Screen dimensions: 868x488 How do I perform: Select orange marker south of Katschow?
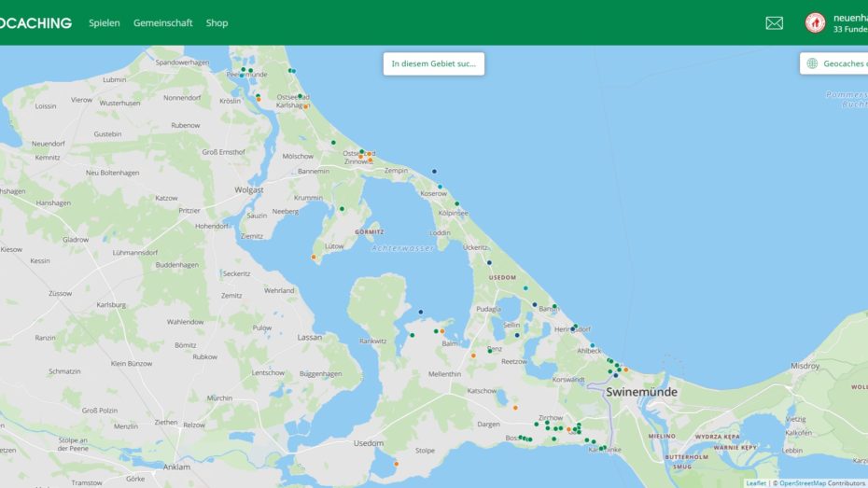515,408
